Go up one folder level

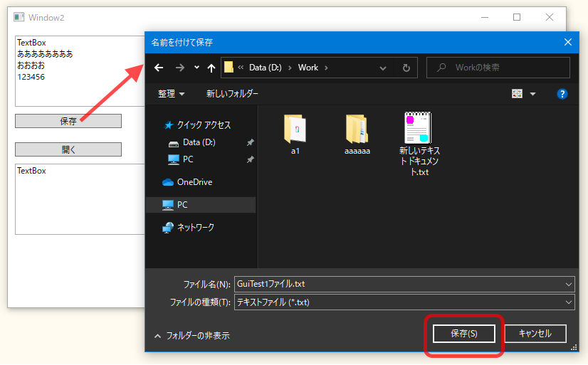[211, 68]
